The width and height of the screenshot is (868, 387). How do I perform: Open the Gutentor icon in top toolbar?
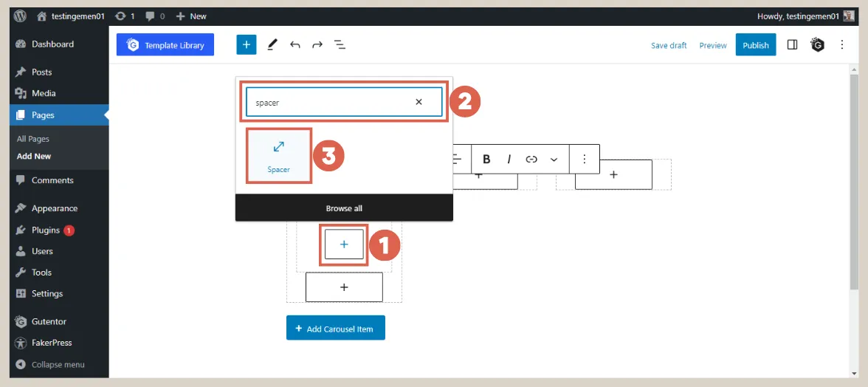tap(817, 45)
